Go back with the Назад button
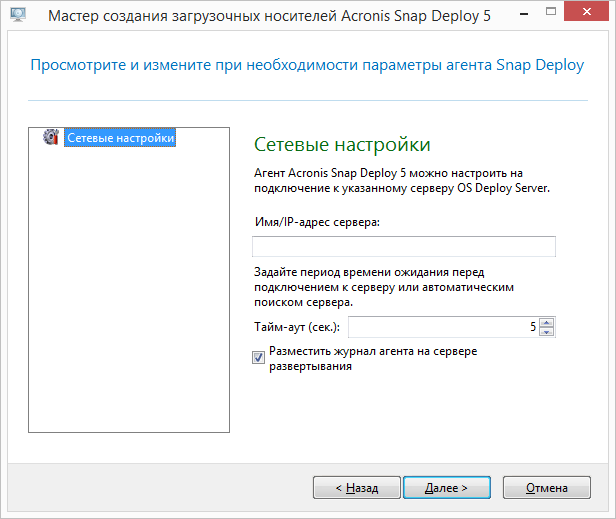The width and height of the screenshot is (616, 519). click(x=356, y=488)
